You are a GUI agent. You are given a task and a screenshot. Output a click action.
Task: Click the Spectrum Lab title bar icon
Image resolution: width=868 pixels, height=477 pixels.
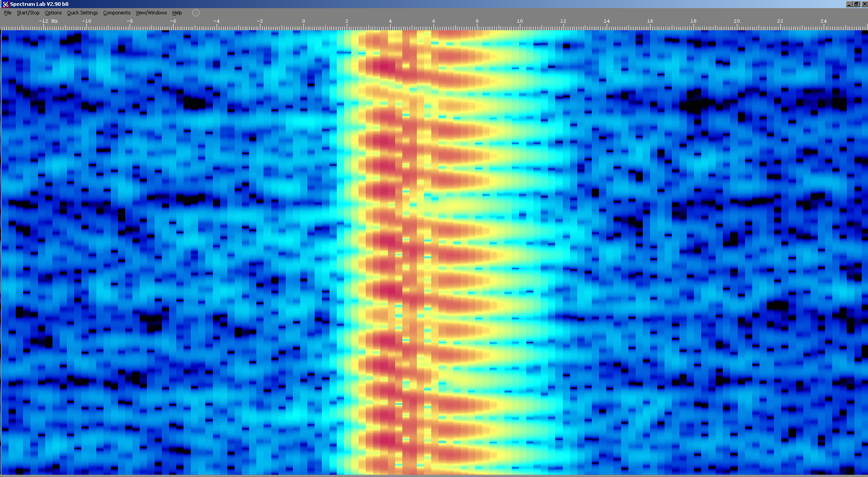pyautogui.click(x=5, y=4)
